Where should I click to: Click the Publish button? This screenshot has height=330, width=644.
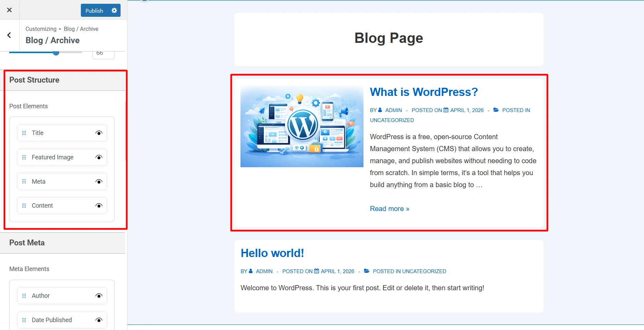[x=94, y=11]
